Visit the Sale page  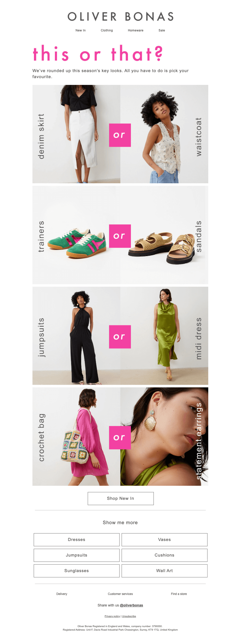[162, 30]
